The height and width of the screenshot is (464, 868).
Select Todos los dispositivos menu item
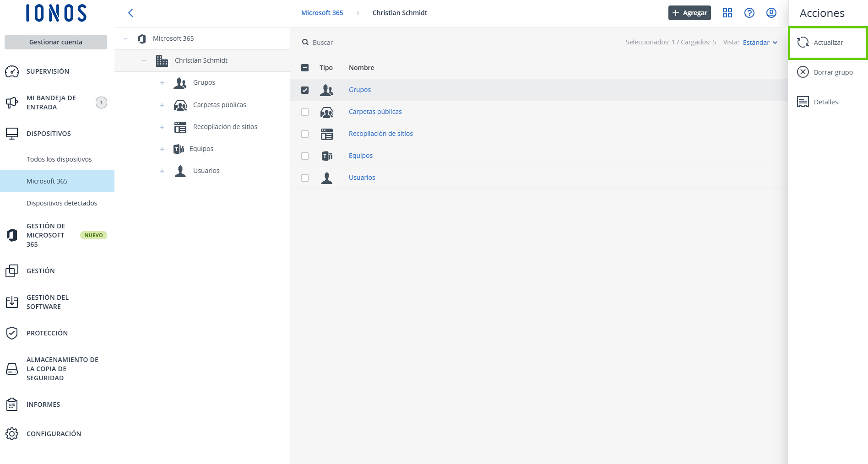pos(59,159)
